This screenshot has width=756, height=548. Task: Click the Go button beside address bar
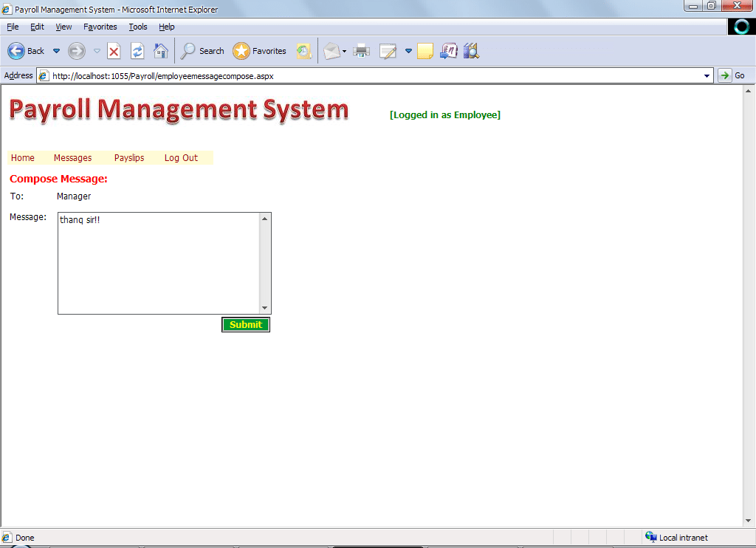[732, 75]
